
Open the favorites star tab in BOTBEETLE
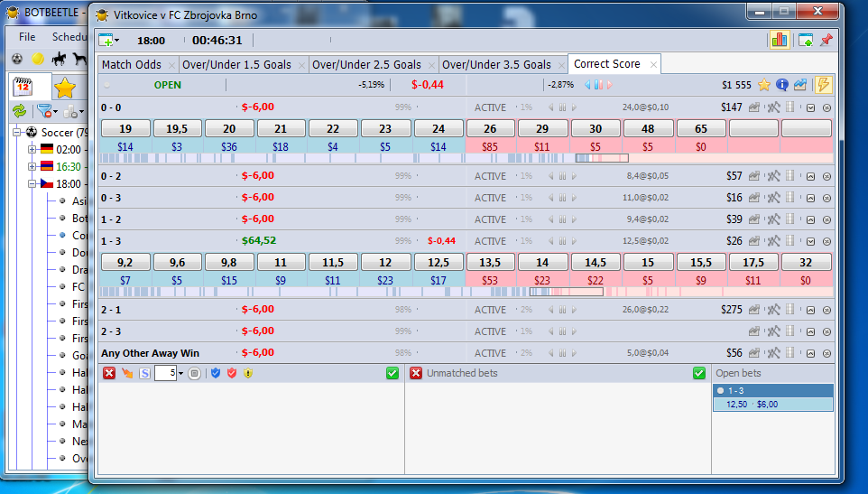(65, 88)
